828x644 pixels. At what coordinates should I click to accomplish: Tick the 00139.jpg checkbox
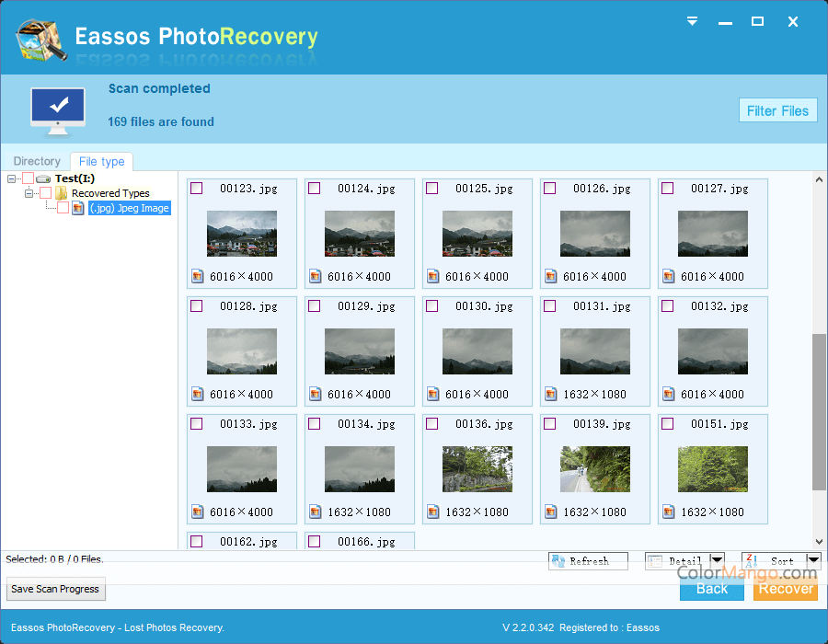(x=549, y=424)
